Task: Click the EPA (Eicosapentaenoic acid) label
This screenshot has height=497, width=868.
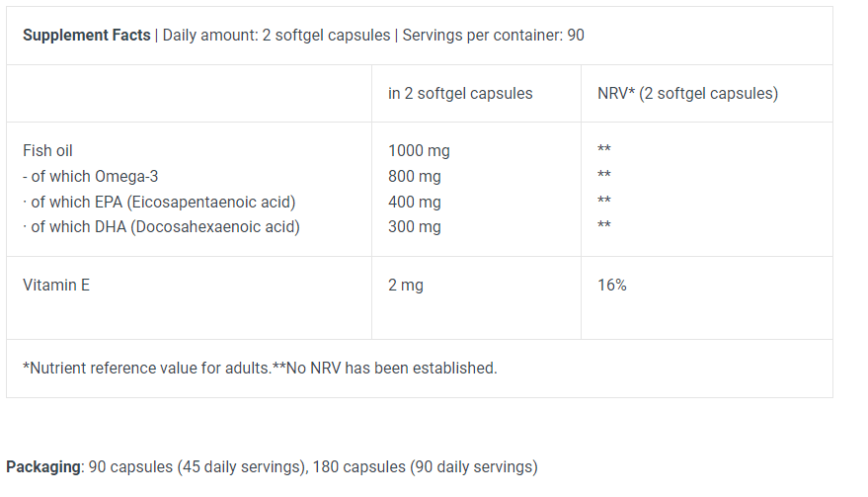Action: [163, 202]
